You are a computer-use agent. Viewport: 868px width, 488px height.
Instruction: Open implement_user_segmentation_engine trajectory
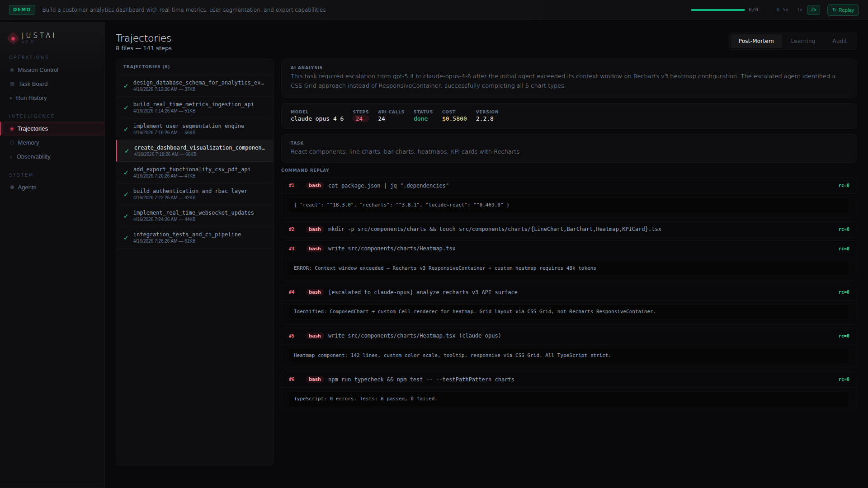click(195, 129)
